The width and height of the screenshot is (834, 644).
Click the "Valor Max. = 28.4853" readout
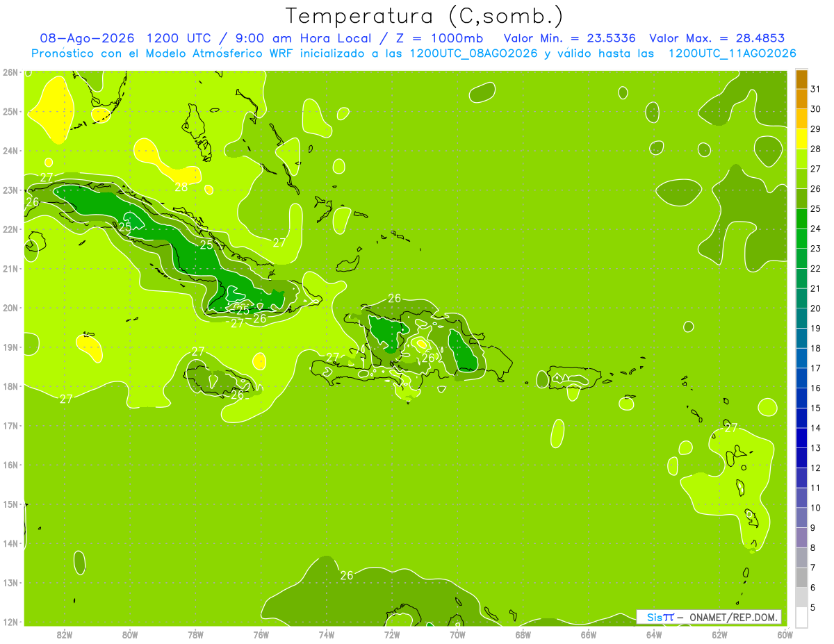click(x=717, y=38)
